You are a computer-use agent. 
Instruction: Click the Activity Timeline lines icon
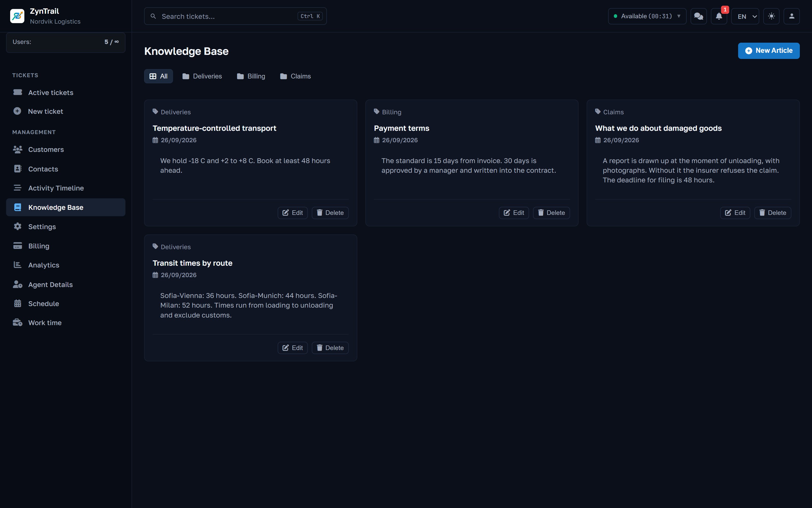pos(18,188)
